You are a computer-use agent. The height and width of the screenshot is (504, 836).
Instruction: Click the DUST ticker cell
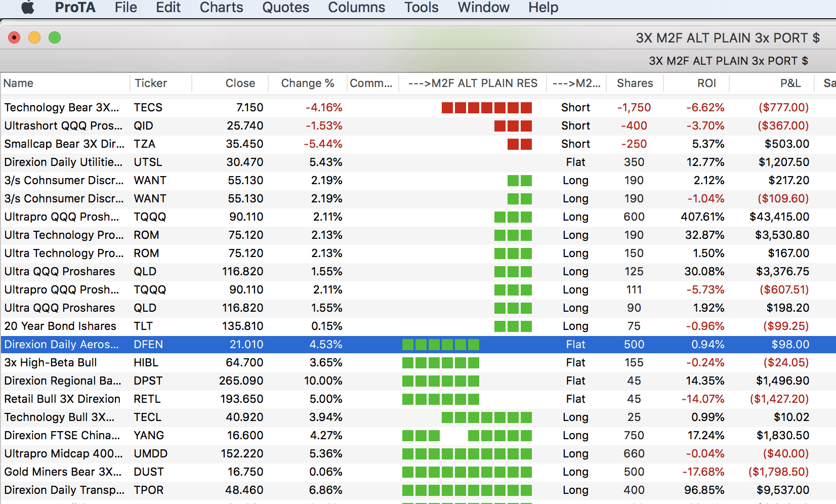[149, 472]
